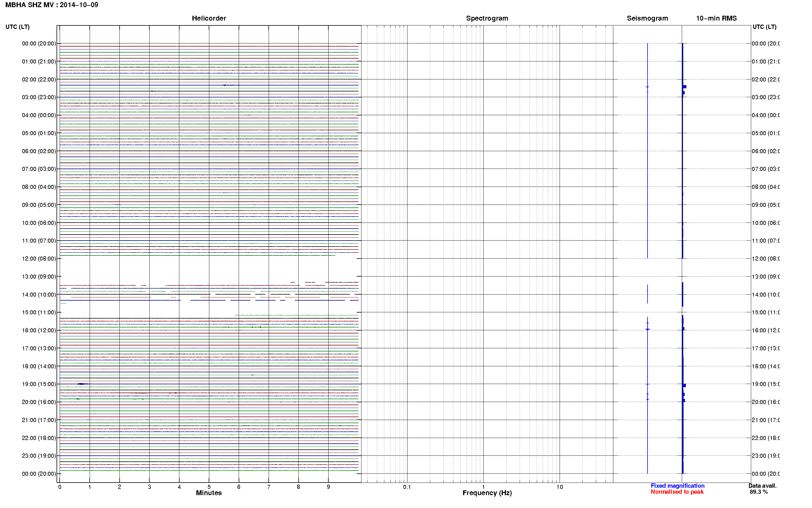The width and height of the screenshot is (812, 508).
Task: Click the "10-min RMS" panel heading
Action: pyautogui.click(x=716, y=18)
